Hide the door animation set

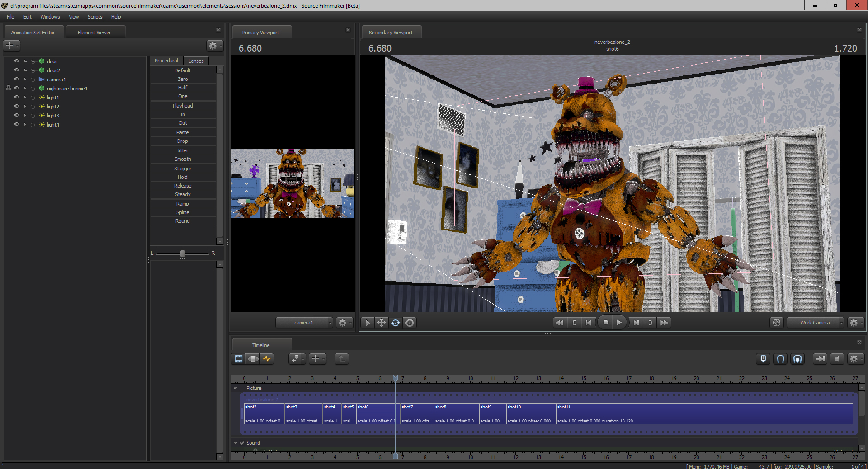17,61
